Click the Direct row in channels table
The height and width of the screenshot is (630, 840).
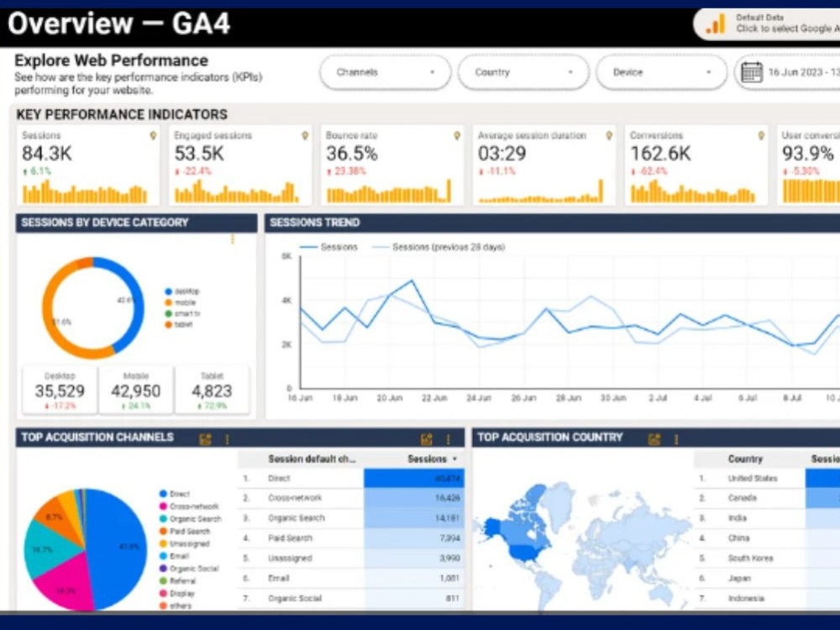coord(351,479)
